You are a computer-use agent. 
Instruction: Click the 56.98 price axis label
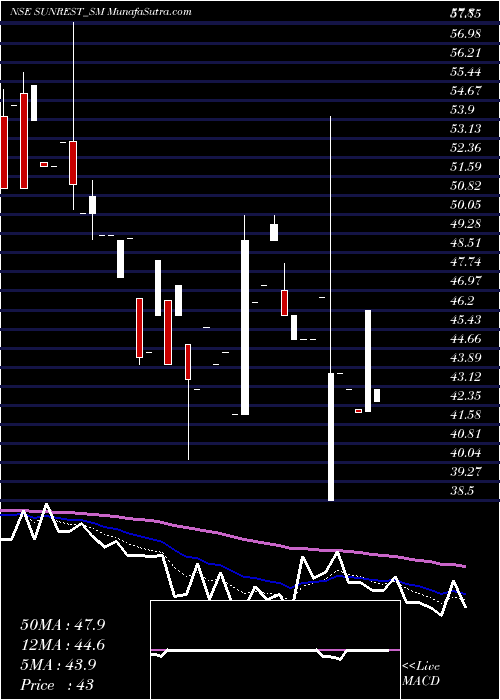click(465, 34)
